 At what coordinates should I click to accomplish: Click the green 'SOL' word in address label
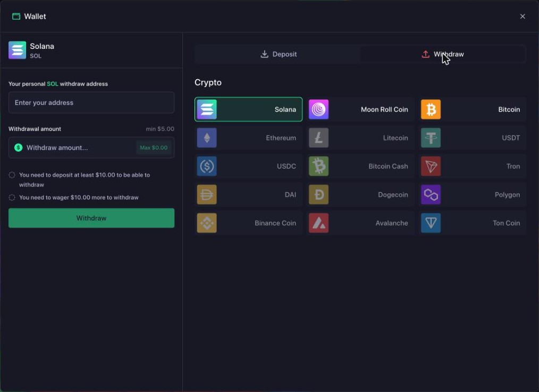tap(53, 84)
